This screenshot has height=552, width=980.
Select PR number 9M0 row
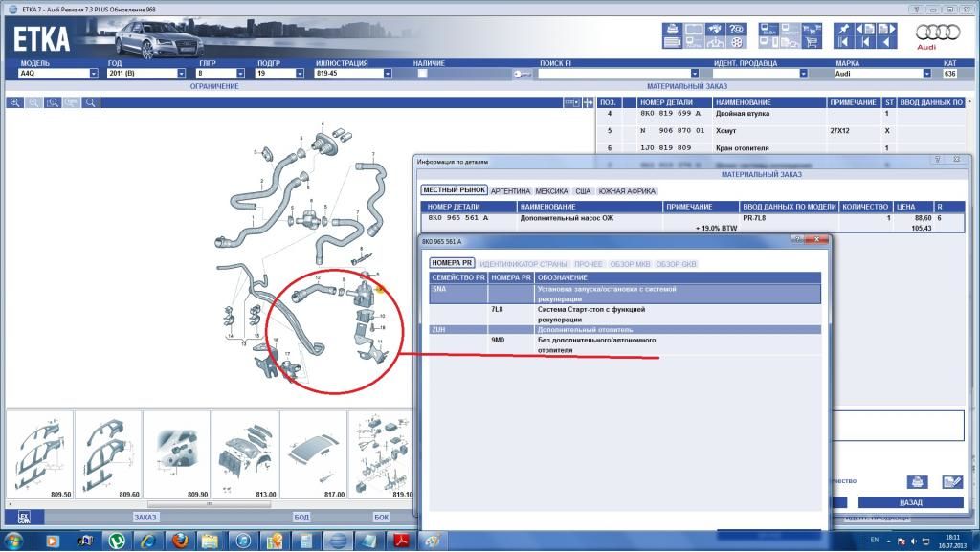pyautogui.click(x=625, y=344)
